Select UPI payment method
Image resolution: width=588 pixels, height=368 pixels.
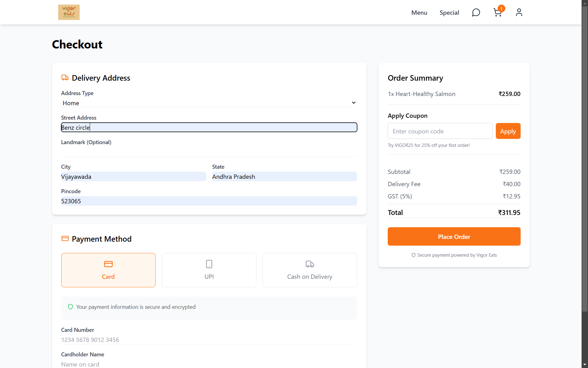point(209,270)
